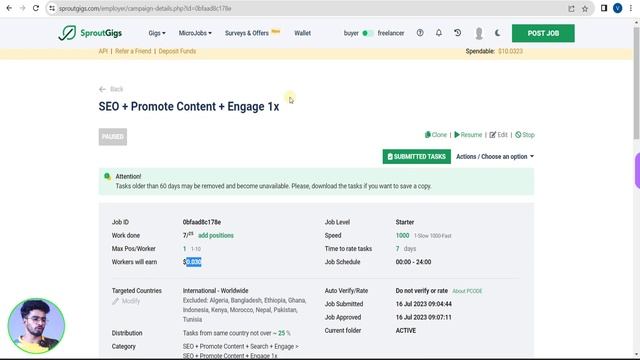Click Current folder ACTIVE value
Image resolution: width=640 pixels, height=360 pixels.
[x=406, y=331]
